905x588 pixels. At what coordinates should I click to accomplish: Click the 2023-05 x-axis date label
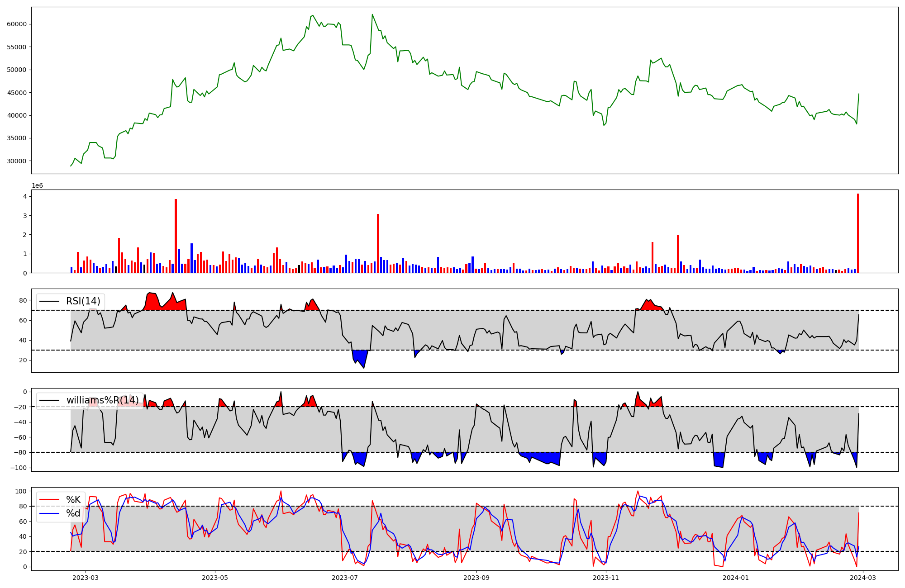point(215,578)
